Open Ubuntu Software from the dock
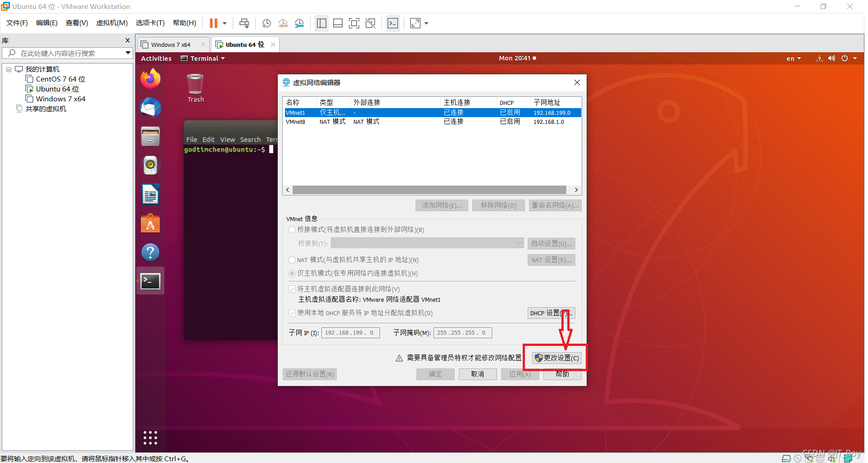Image resolution: width=868 pixels, height=463 pixels. pyautogui.click(x=150, y=223)
